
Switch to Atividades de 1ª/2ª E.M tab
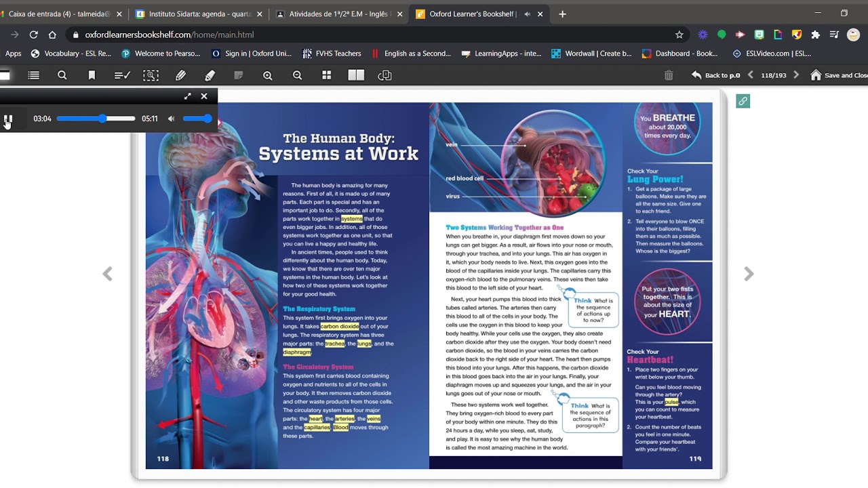339,14
